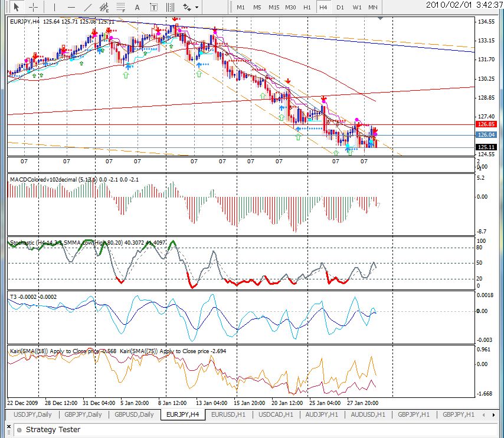Select the Fibonacci Retracement tool
The width and height of the screenshot is (504, 438).
tap(121, 7)
